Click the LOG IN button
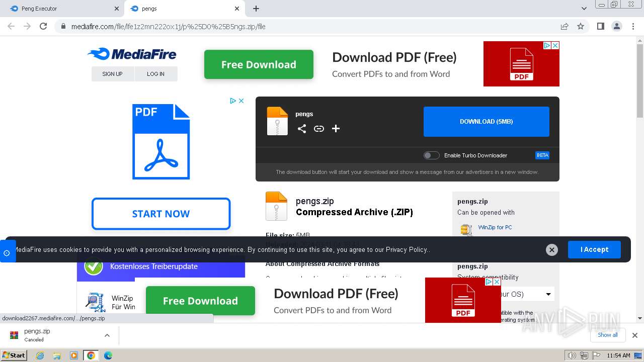Image resolution: width=644 pixels, height=362 pixels. point(156,74)
